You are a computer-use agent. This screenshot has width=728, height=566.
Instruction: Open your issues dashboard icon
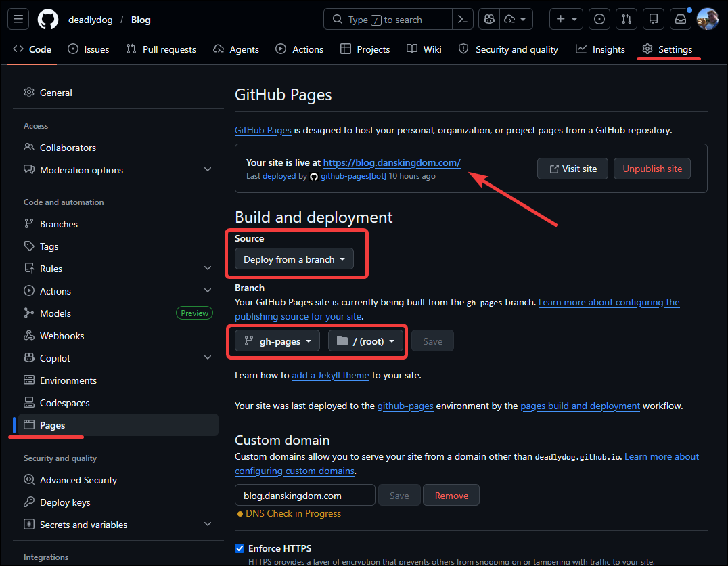pos(599,19)
